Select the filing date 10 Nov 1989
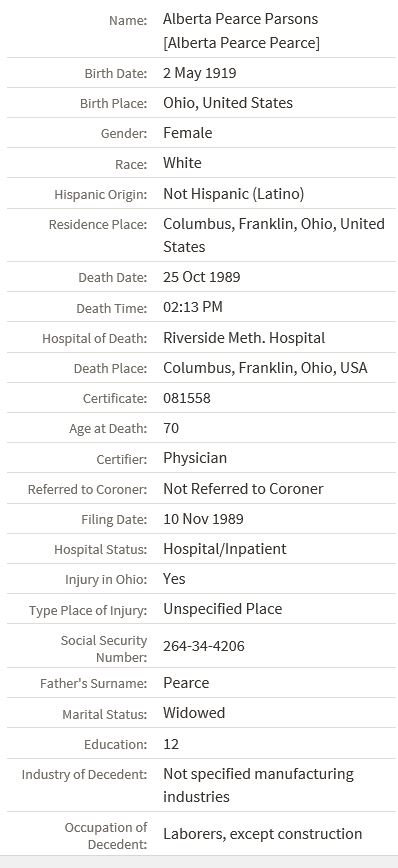 (x=203, y=519)
